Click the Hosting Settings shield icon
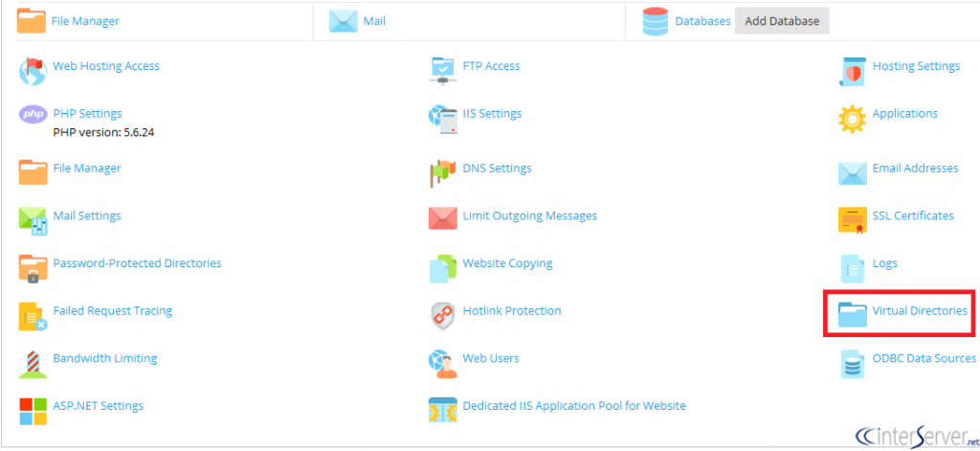 (x=853, y=71)
